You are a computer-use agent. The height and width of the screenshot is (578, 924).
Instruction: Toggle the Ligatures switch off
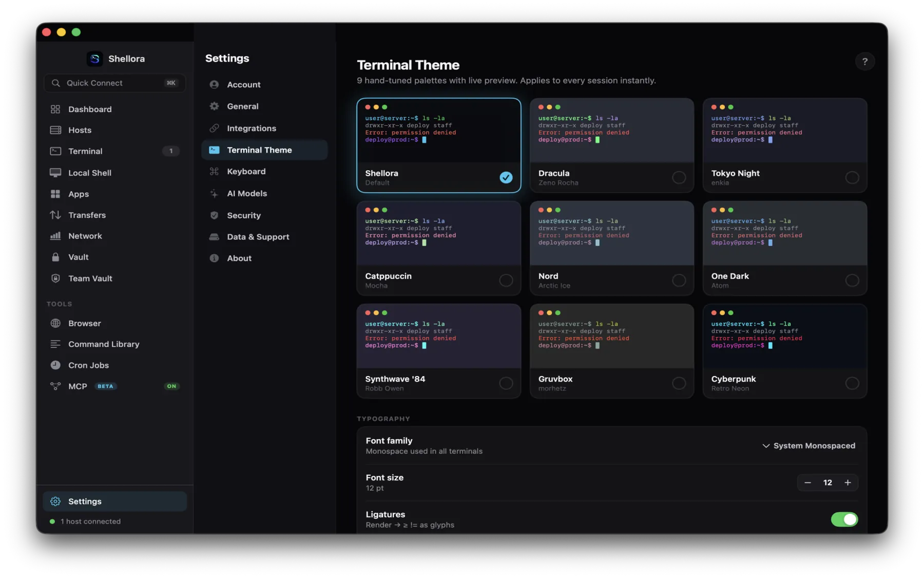pyautogui.click(x=844, y=519)
